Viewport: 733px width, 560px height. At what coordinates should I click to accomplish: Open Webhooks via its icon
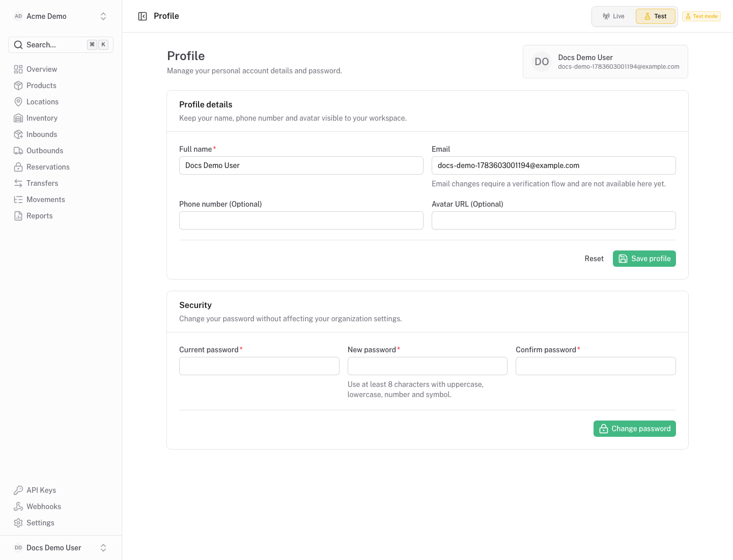tap(18, 507)
